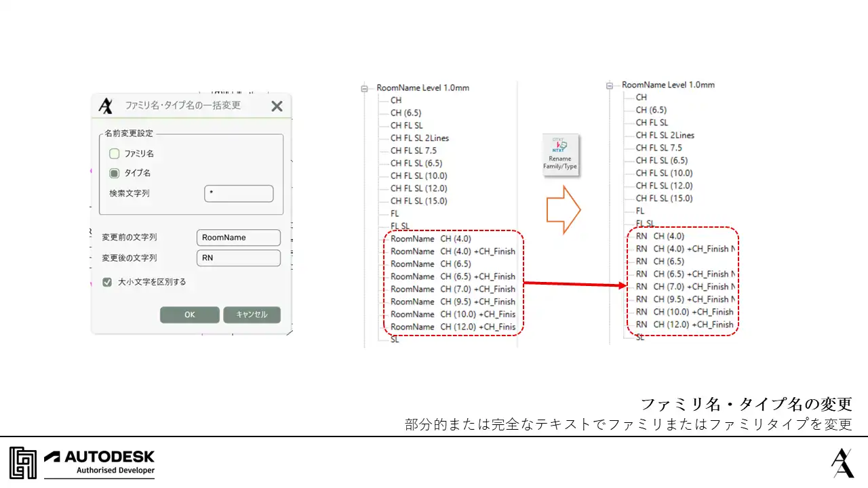Click the キャンセル button
Viewport: 868px width, 488px height.
click(x=252, y=314)
